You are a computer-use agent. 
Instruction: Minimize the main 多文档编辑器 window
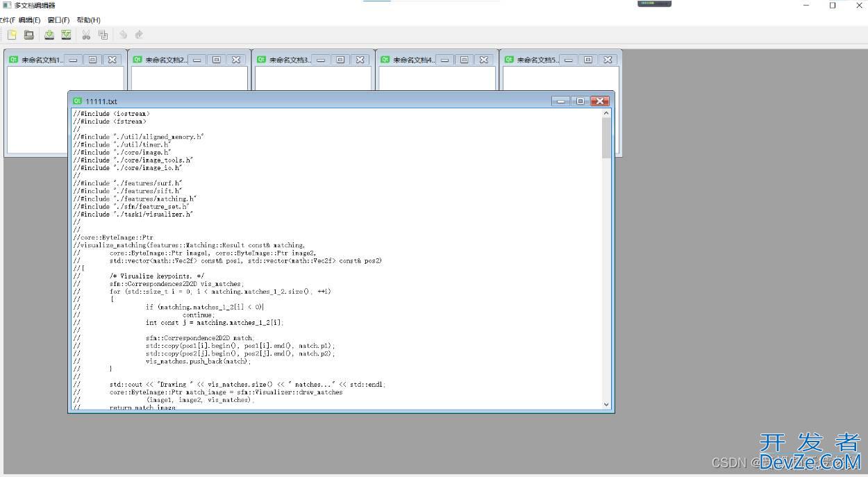(x=806, y=6)
